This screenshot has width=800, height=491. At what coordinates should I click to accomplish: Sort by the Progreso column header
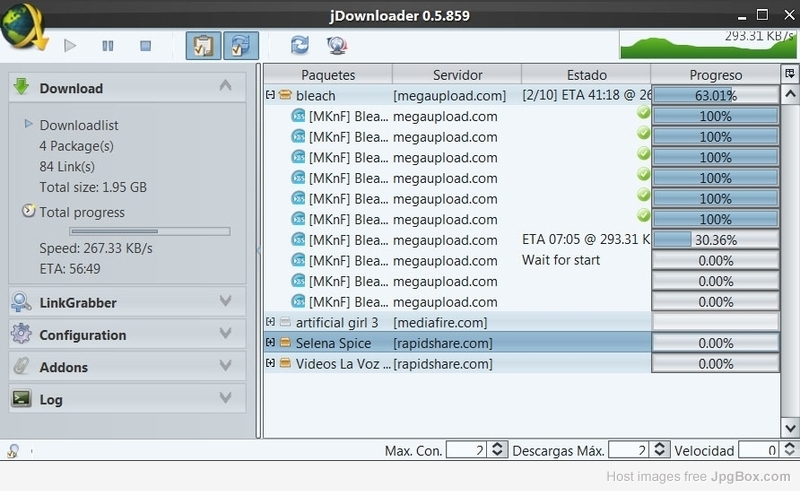715,75
